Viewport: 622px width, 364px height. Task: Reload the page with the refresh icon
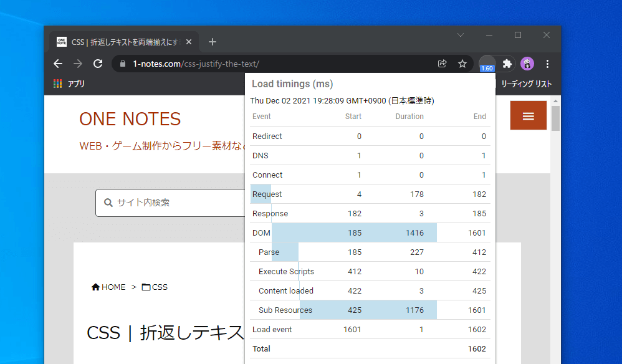[98, 63]
